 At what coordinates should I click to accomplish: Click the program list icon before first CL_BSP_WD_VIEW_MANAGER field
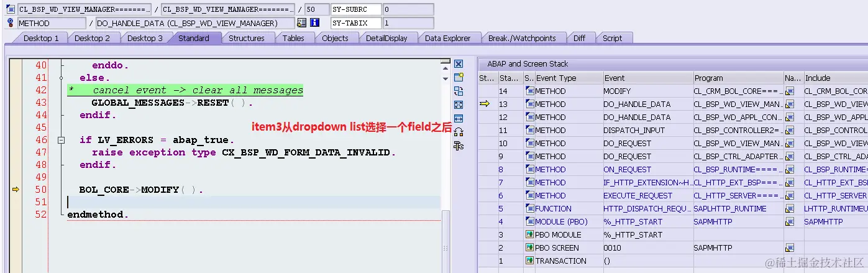(9, 9)
